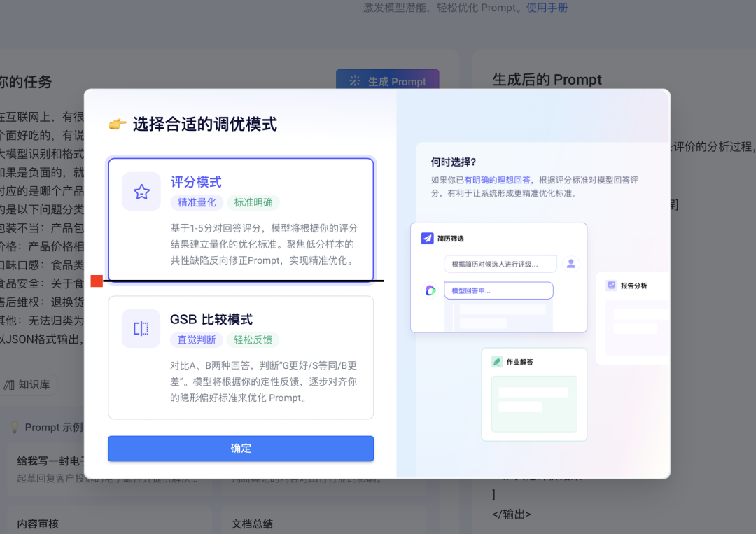Click the paper plane icon on 简历筛选 card
The width and height of the screenshot is (756, 534).
pyautogui.click(x=428, y=238)
